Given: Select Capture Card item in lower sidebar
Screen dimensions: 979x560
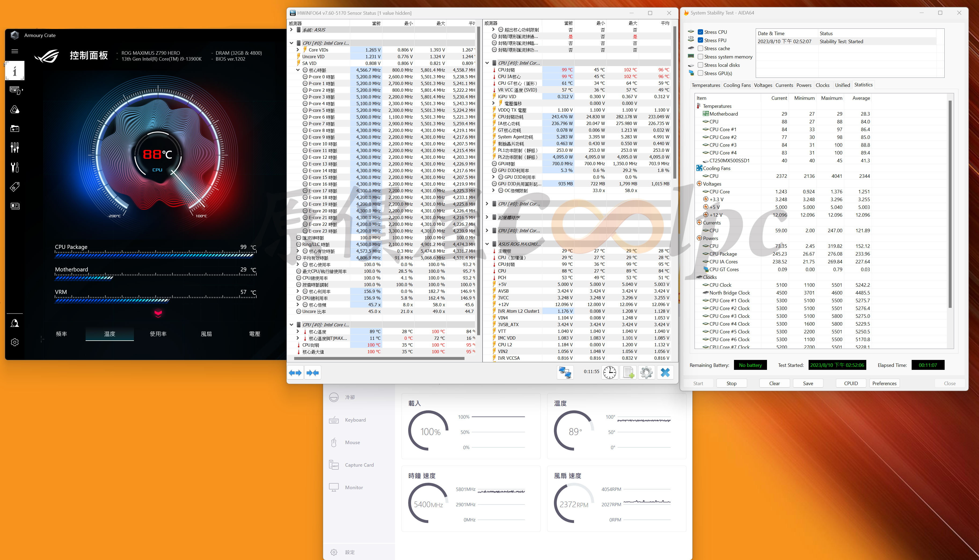Looking at the screenshot, I should click(x=351, y=465).
